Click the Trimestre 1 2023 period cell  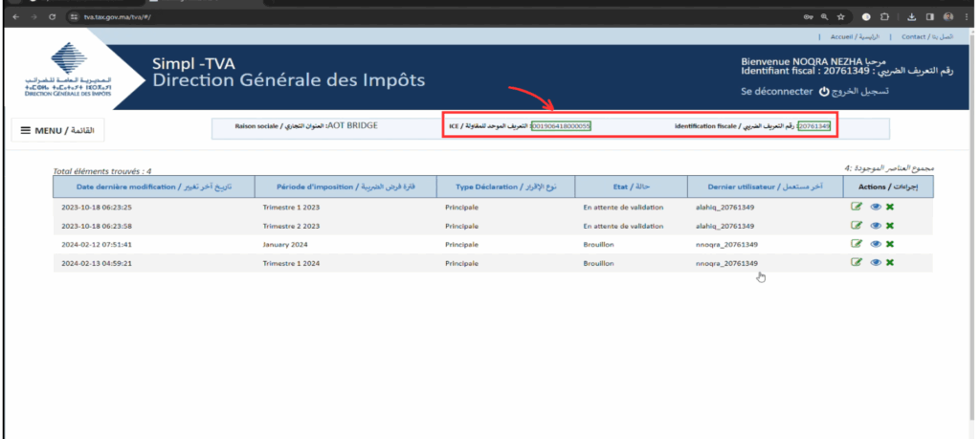coord(291,208)
